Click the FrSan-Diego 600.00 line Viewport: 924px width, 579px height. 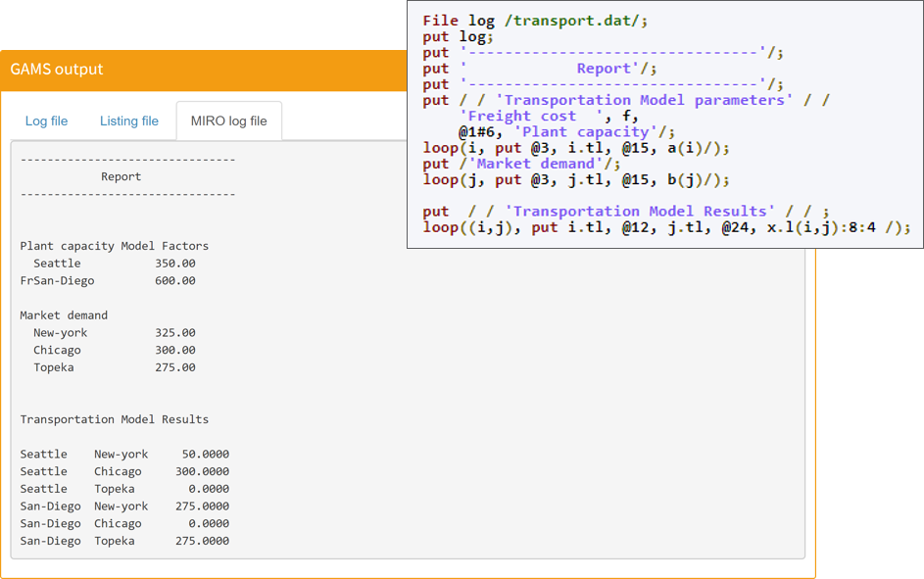point(108,281)
